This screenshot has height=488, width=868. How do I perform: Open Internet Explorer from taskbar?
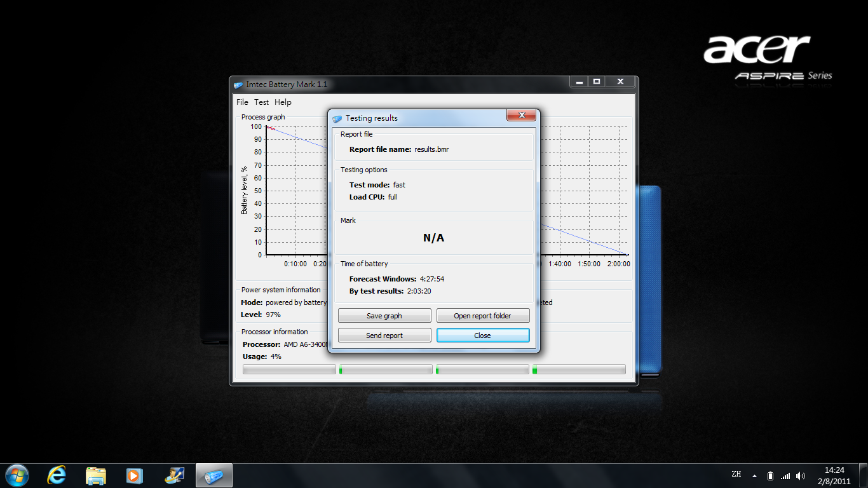(x=57, y=475)
